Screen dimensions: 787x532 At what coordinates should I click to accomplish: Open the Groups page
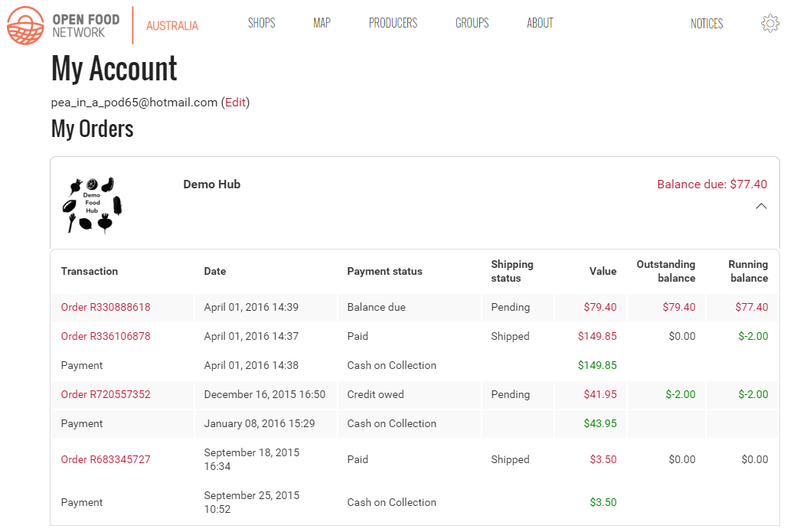click(472, 23)
